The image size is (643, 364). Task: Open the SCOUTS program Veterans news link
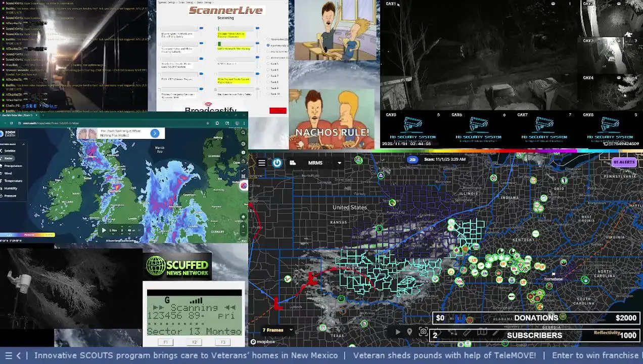tap(186, 355)
